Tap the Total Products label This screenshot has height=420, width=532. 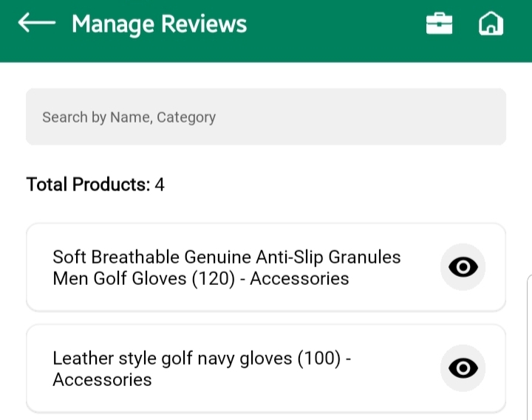(87, 185)
